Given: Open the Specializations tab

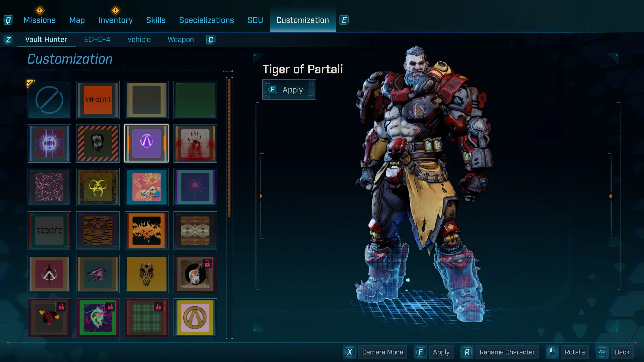Looking at the screenshot, I should pos(207,20).
